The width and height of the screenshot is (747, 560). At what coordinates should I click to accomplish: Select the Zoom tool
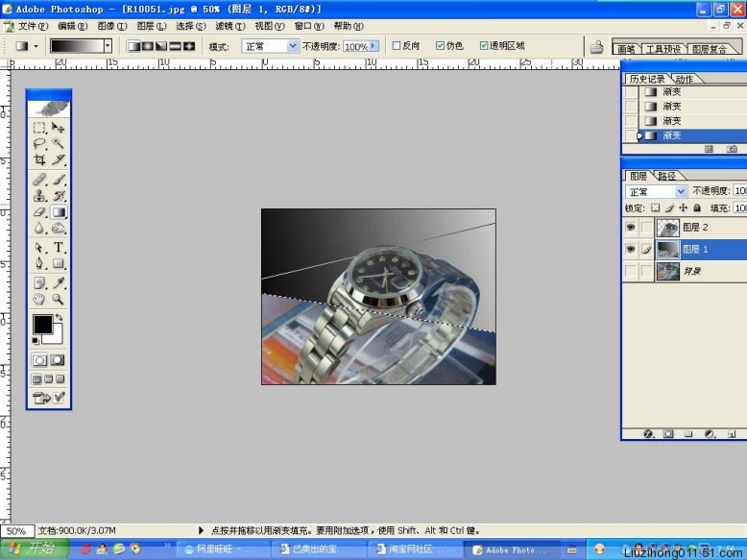(59, 300)
